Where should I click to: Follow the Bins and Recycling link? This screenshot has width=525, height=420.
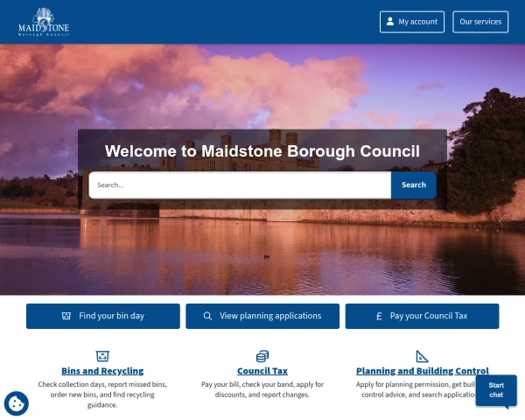point(102,371)
